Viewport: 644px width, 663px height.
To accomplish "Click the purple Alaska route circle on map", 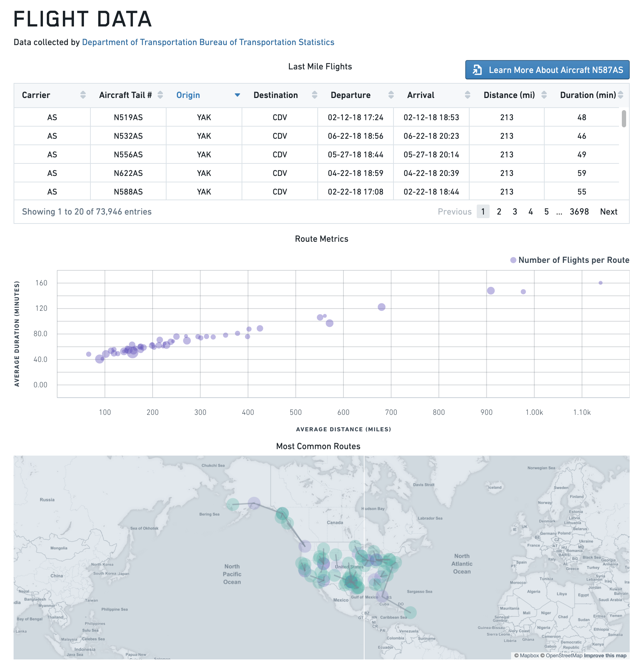I will 254,504.
